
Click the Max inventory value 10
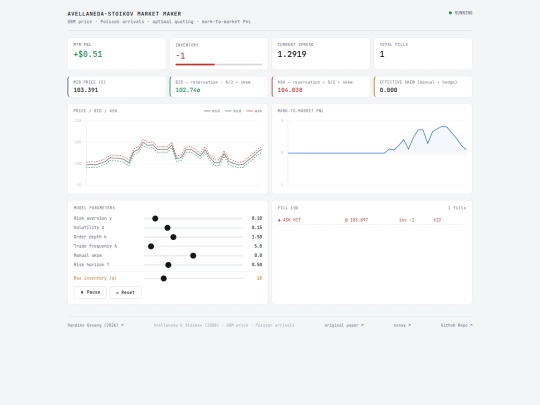259,278
